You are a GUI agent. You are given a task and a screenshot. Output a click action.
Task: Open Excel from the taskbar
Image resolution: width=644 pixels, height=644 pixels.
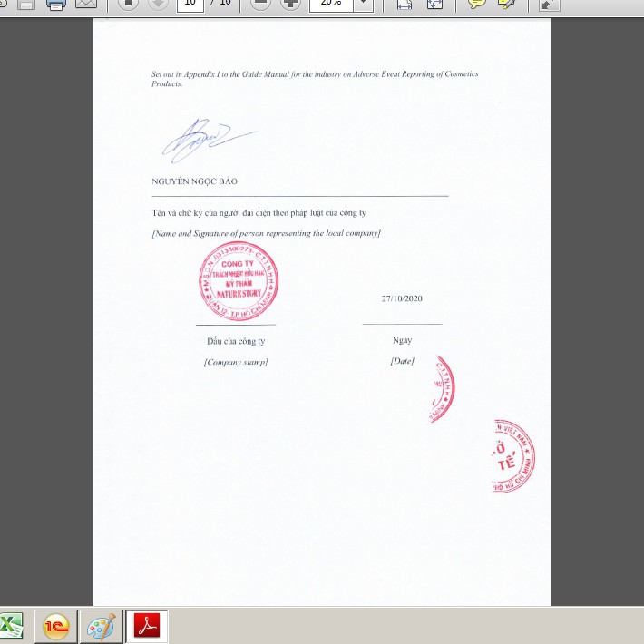(11, 626)
